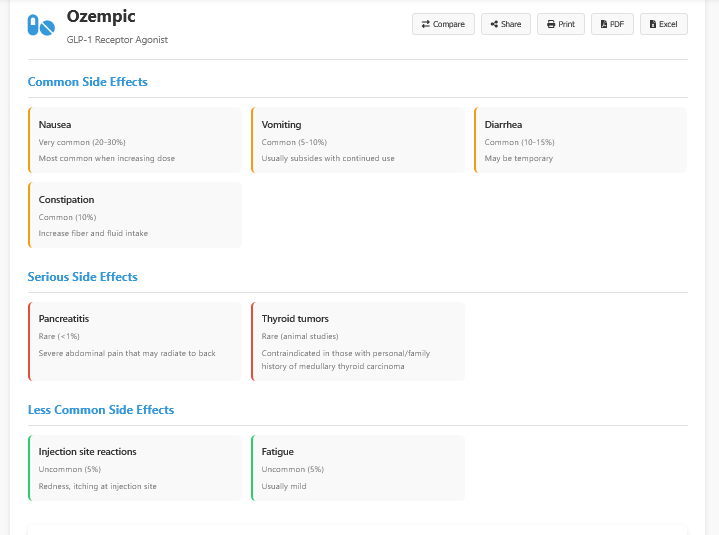719x535 pixels.
Task: Open the Pancreatitis serious effect card
Action: coord(135,341)
